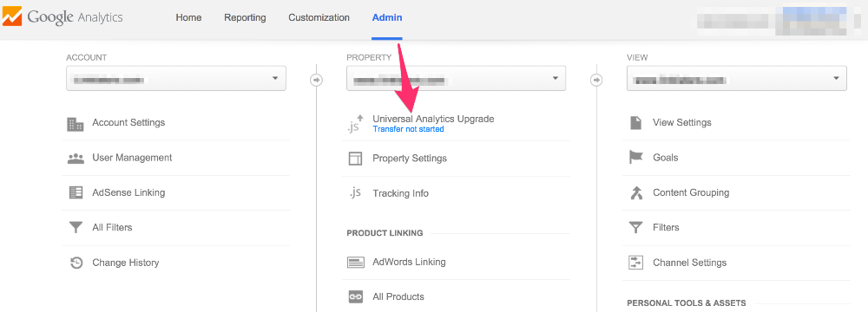Click the AdSense Linking icon
Screen dimensions: 868x312
[x=76, y=192]
